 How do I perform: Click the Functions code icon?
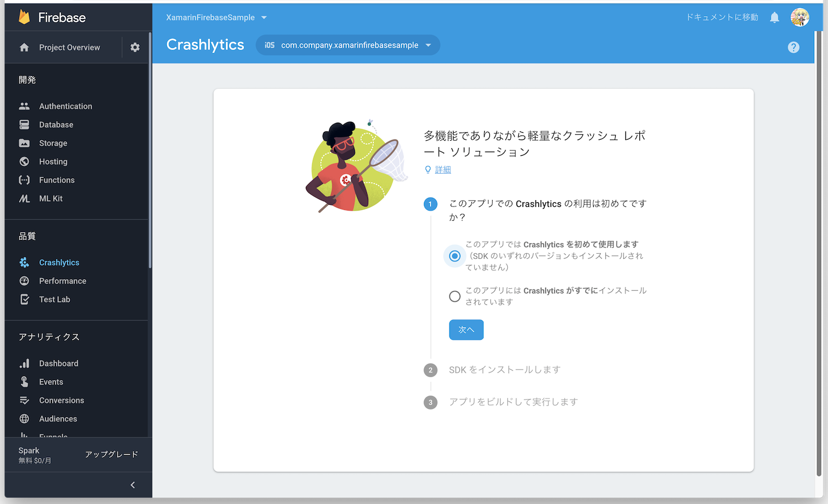(23, 180)
